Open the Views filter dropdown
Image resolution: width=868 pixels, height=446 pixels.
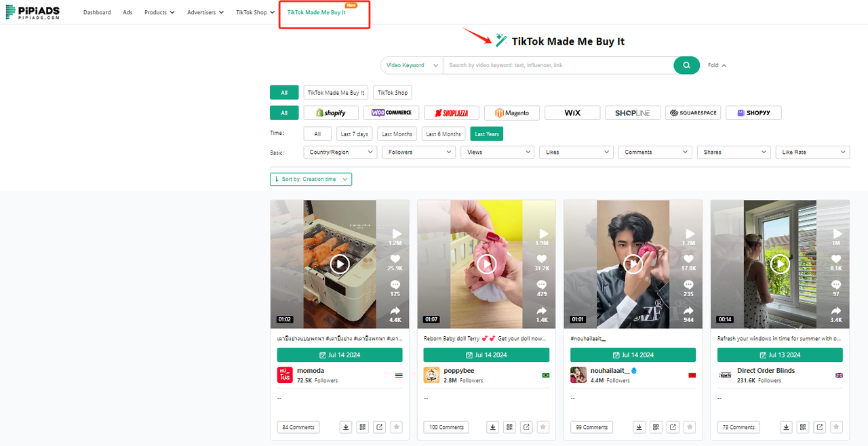(498, 153)
